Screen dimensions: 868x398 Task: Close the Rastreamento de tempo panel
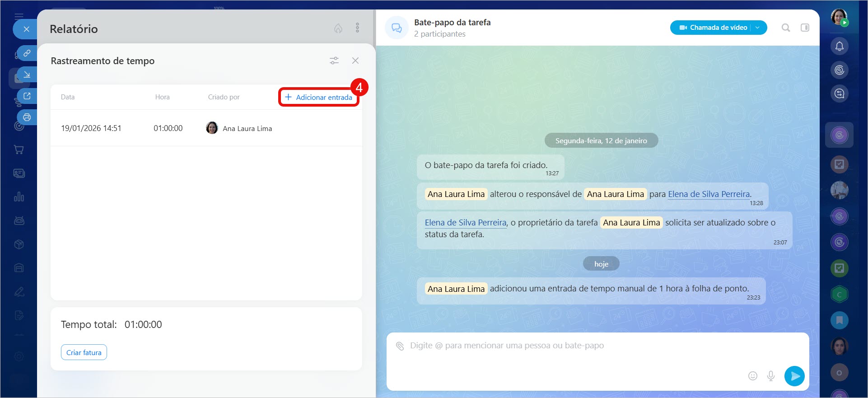tap(355, 61)
